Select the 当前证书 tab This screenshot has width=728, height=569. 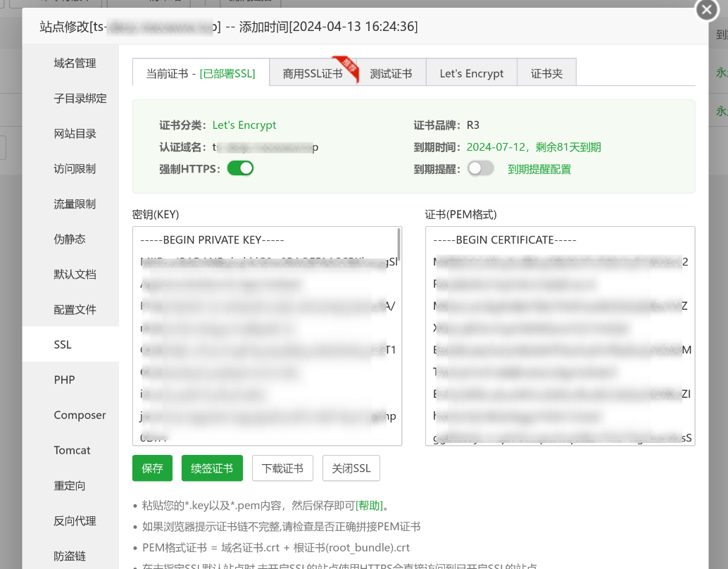pyautogui.click(x=200, y=73)
